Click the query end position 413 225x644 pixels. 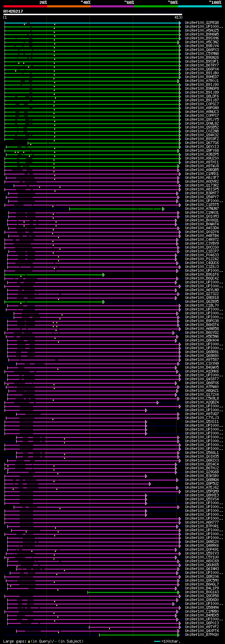pos(178,17)
